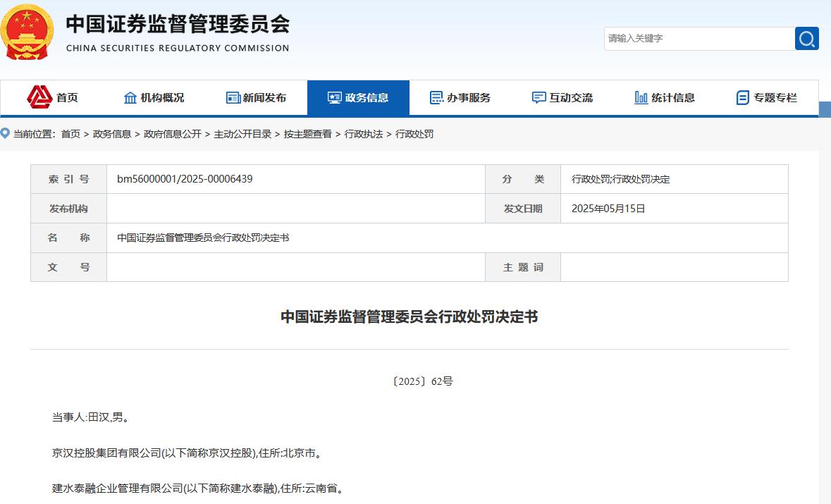The image size is (831, 504).
Task: Open the 办事服务 navigation tab
Action: 460,97
